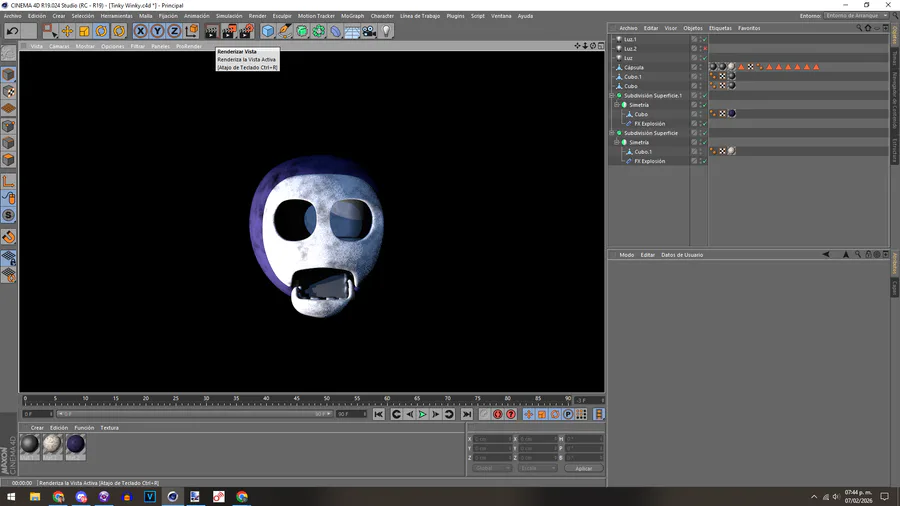The width and height of the screenshot is (900, 506).
Task: Toggle the X axis lock icon
Action: pyautogui.click(x=140, y=31)
